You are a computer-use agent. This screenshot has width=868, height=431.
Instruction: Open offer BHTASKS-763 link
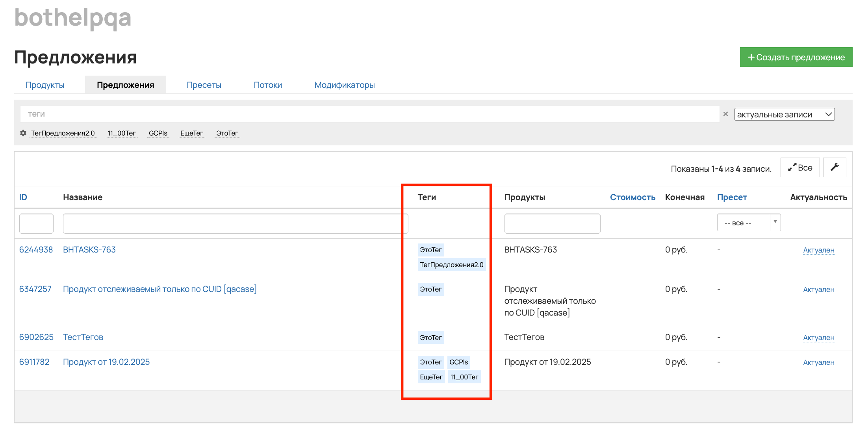click(x=89, y=249)
